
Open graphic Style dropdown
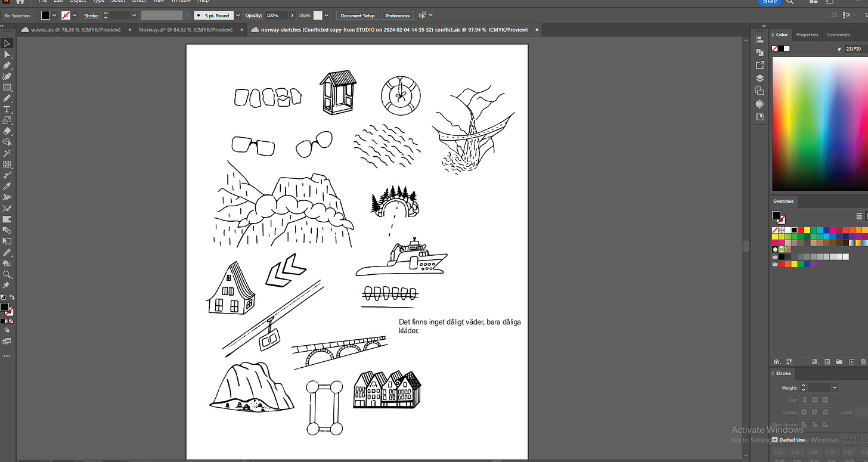click(x=326, y=15)
